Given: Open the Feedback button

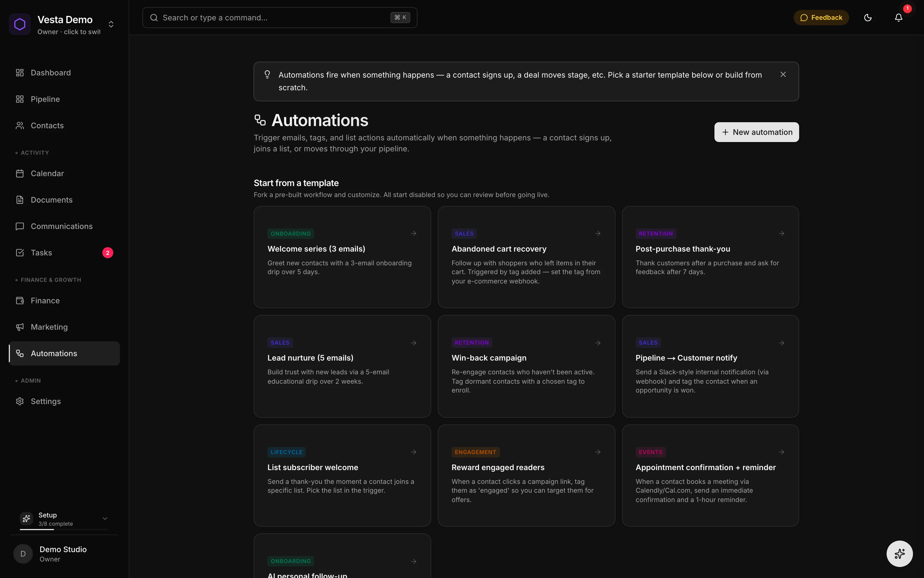Looking at the screenshot, I should coord(821,18).
